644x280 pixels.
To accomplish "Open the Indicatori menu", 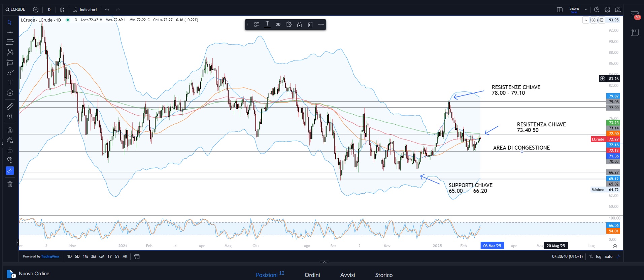I will coord(85,10).
